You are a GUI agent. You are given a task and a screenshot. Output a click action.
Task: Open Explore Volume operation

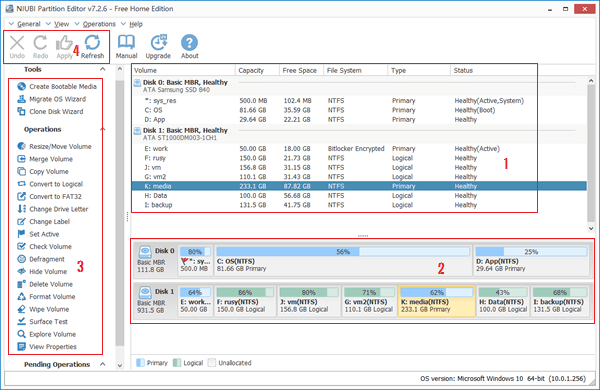47,334
